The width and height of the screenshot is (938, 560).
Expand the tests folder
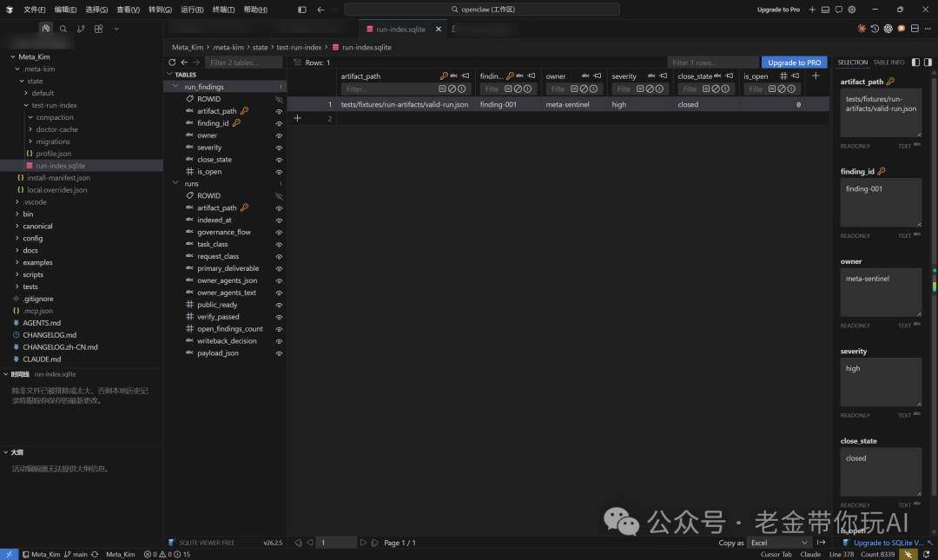(17, 287)
